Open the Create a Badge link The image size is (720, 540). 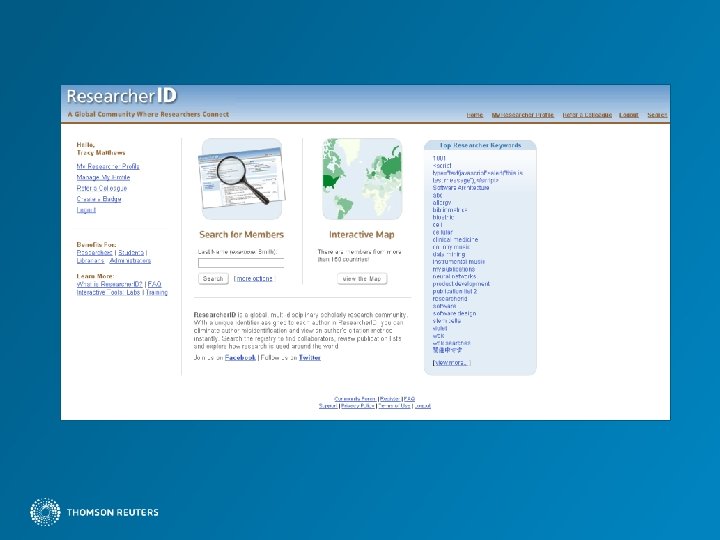pos(99,199)
